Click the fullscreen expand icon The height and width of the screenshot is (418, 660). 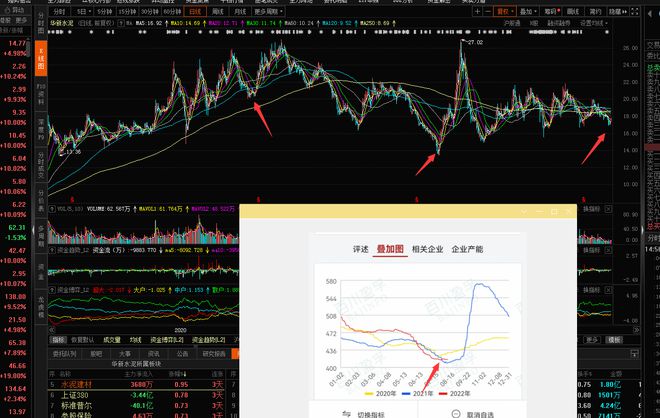click(x=635, y=11)
